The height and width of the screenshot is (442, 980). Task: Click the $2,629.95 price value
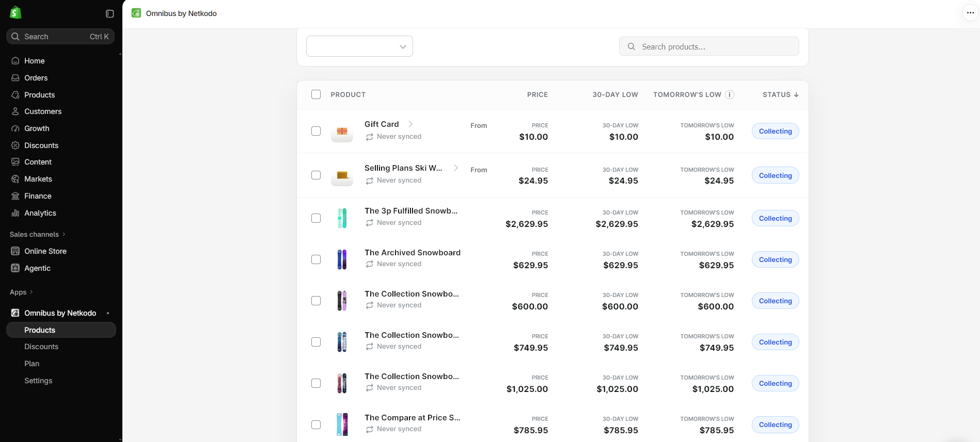tap(527, 224)
